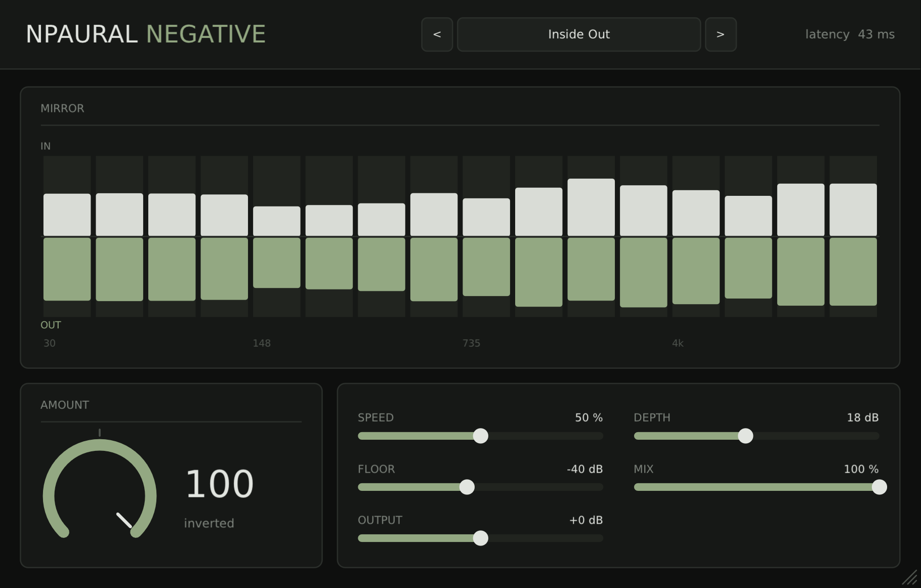Image resolution: width=921 pixels, height=588 pixels.
Task: Click the FLOOR slider label
Action: point(376,469)
